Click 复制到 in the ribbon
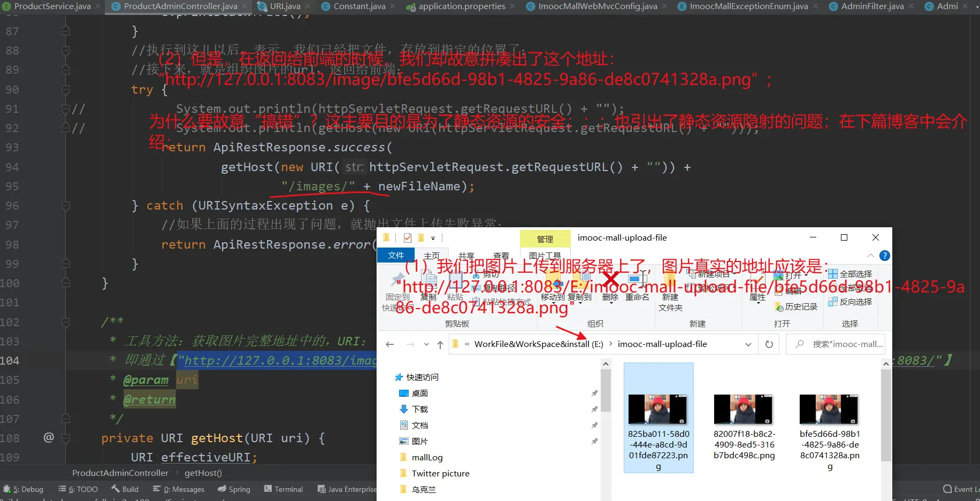Image resolution: width=980 pixels, height=501 pixels. coord(579,287)
